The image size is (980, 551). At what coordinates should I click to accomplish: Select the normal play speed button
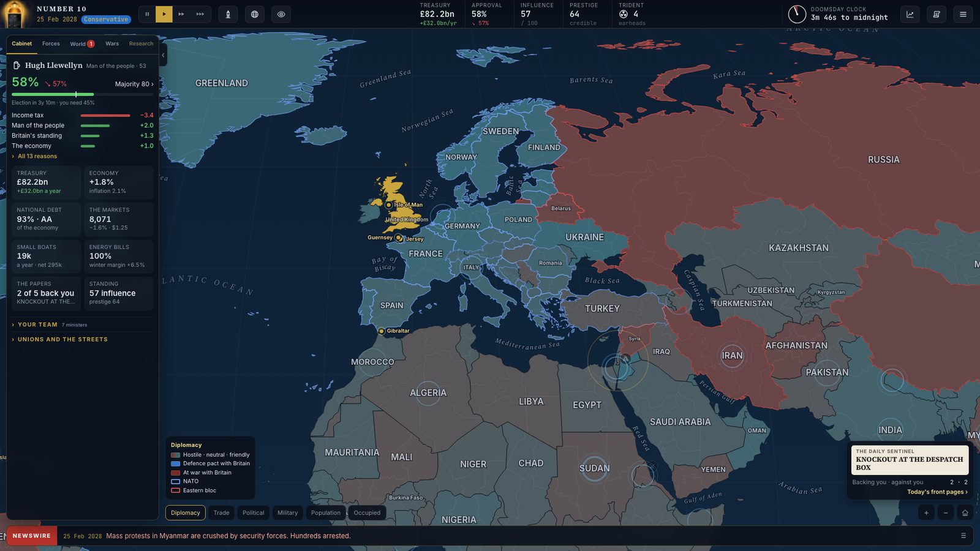164,14
